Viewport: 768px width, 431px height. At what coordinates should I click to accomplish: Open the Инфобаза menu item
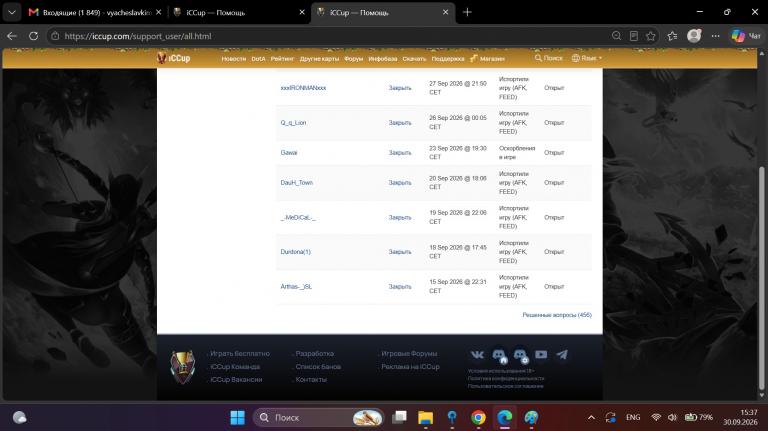(383, 59)
